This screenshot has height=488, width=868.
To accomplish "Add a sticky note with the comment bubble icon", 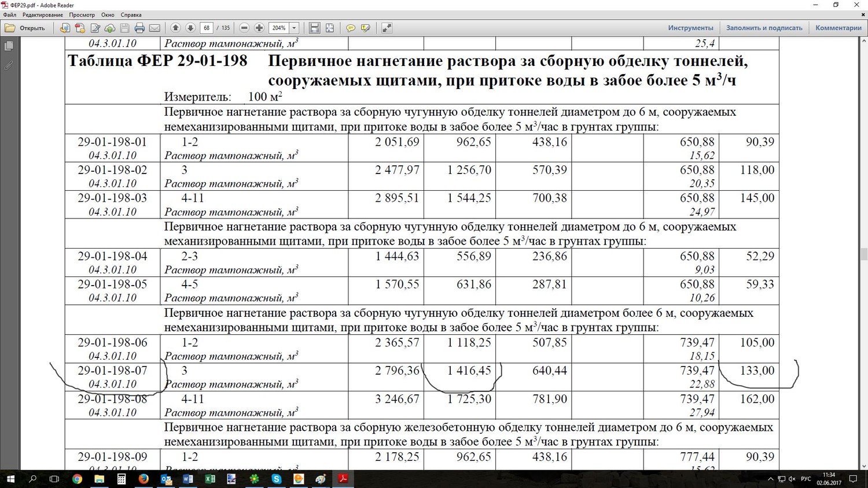I will pos(351,28).
